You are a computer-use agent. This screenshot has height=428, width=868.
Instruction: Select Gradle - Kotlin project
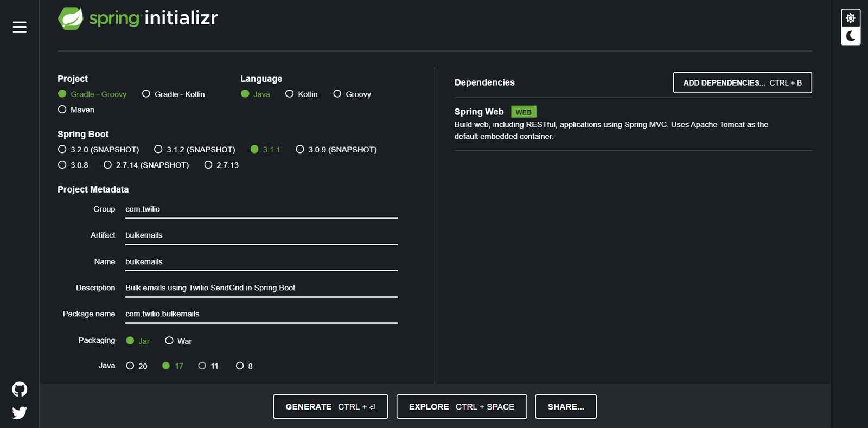(174, 94)
